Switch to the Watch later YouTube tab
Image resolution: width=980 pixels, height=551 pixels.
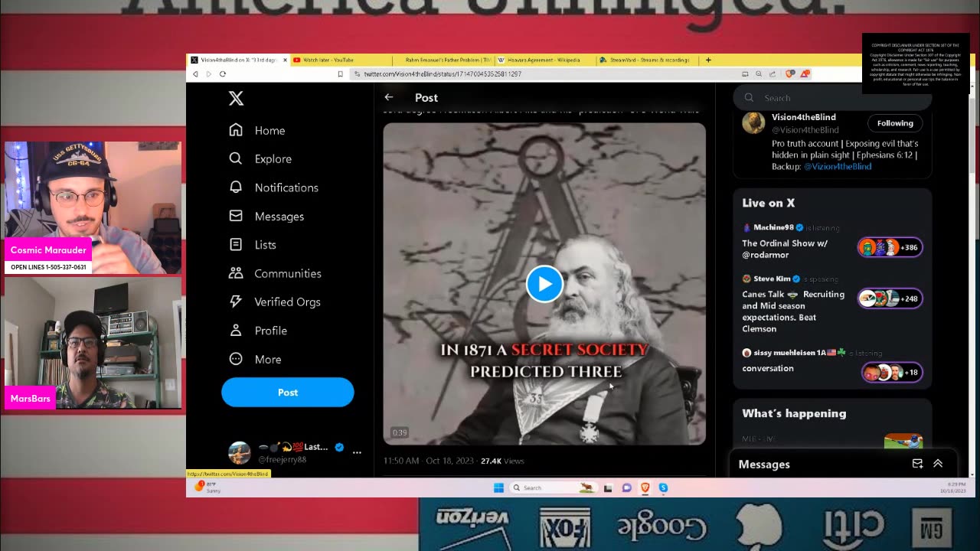tap(340, 60)
